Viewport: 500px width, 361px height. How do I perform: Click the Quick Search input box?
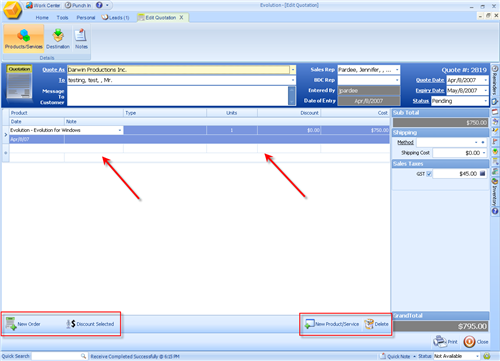(56, 356)
